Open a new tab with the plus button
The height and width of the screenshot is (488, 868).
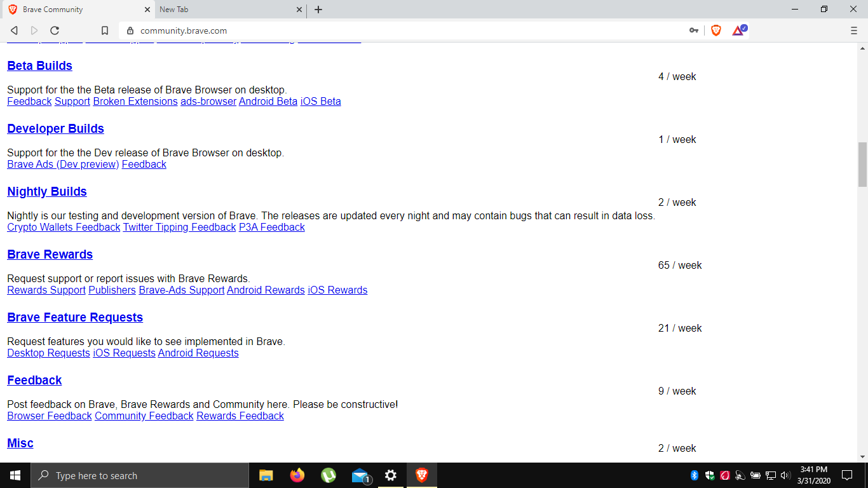(x=318, y=10)
